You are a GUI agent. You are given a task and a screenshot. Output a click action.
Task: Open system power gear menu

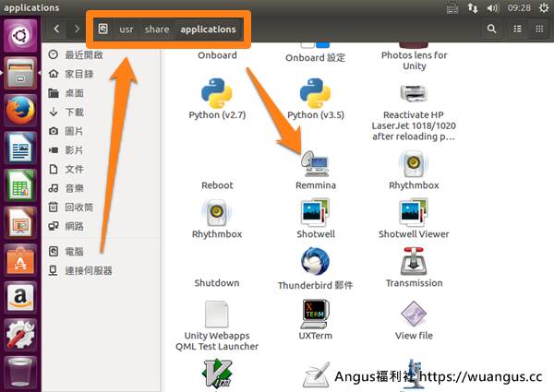tap(544, 7)
